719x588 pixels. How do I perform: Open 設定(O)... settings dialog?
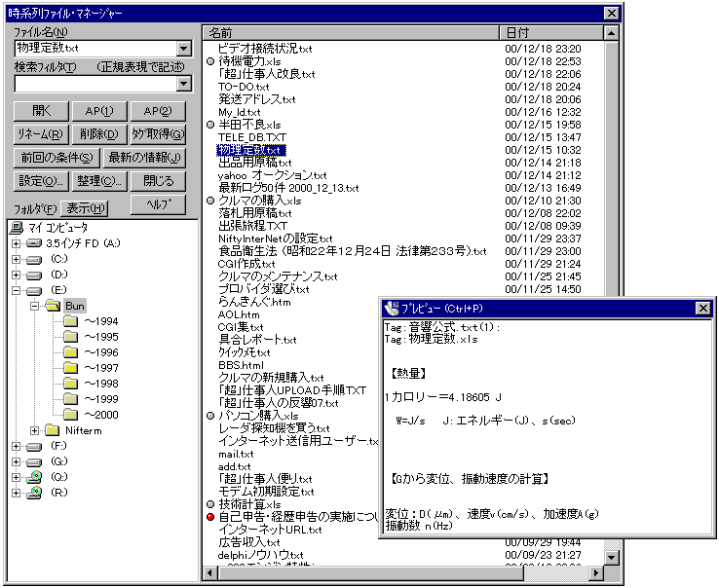point(41,181)
